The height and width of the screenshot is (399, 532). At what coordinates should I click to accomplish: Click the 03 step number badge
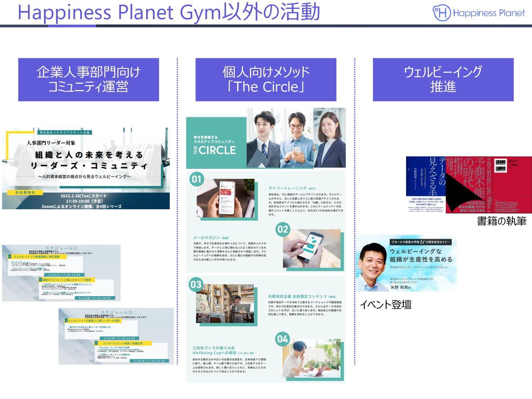point(196,284)
